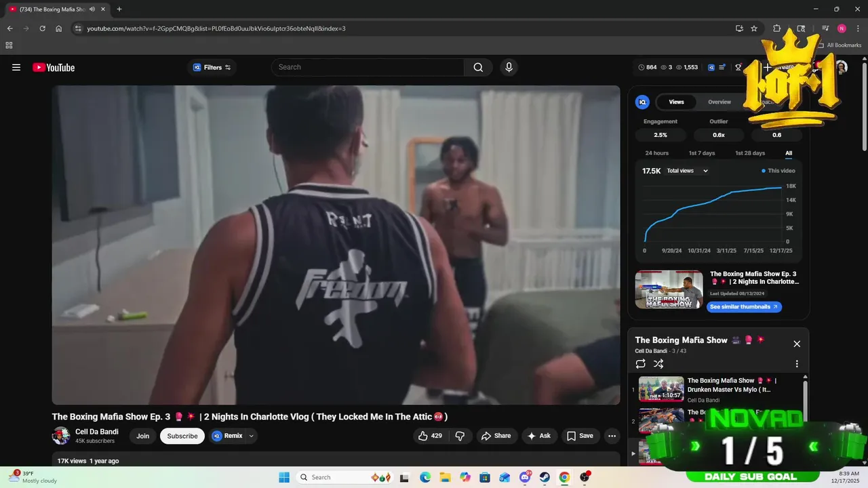The width and height of the screenshot is (868, 488).
Task: Close the playlist panel
Action: point(797,344)
